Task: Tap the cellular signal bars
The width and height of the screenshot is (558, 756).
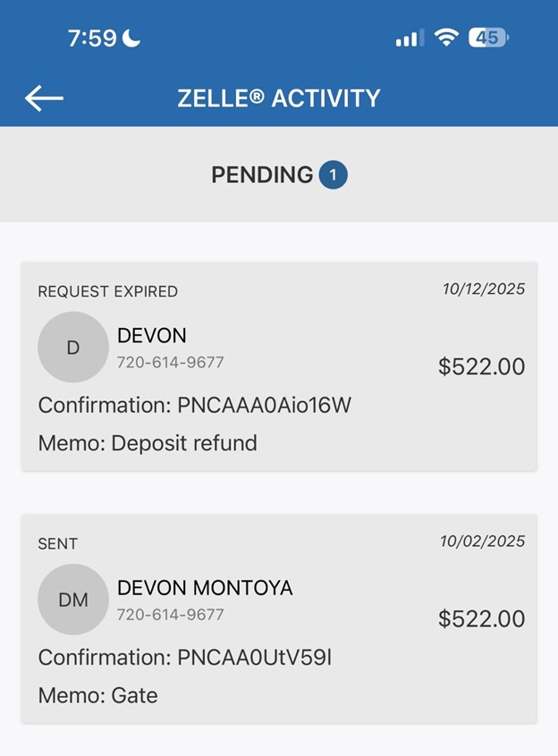Action: tap(410, 38)
